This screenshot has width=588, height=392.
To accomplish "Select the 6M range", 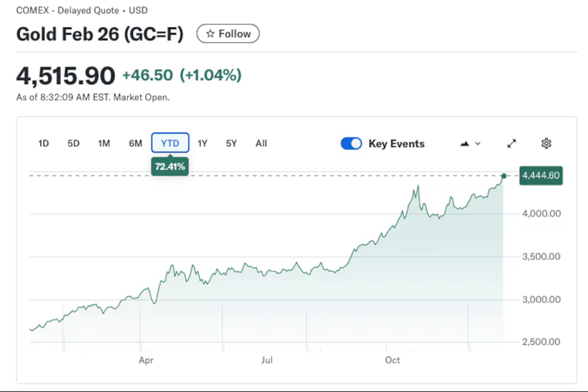I will [135, 144].
